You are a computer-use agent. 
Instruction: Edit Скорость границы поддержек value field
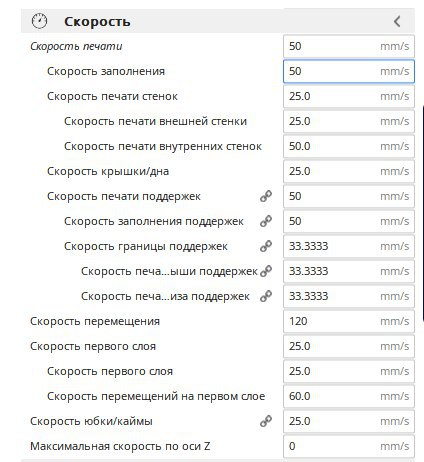pos(349,246)
